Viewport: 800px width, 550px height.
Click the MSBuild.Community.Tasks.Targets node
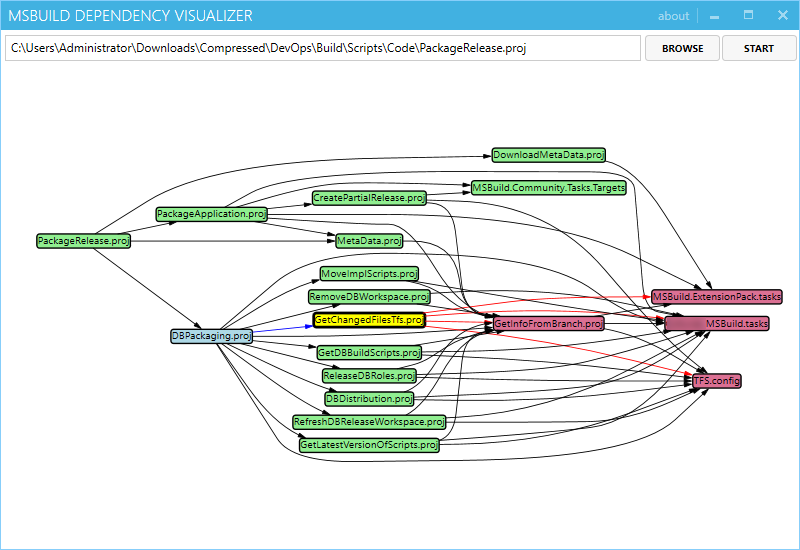point(548,188)
